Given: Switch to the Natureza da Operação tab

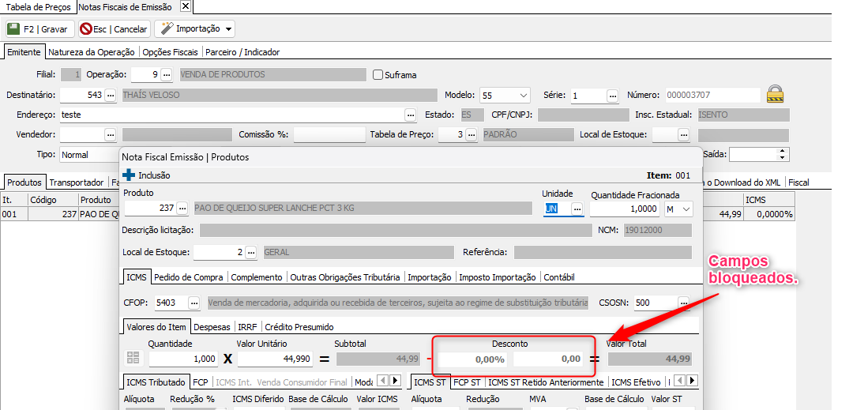Looking at the screenshot, I should click(x=92, y=52).
